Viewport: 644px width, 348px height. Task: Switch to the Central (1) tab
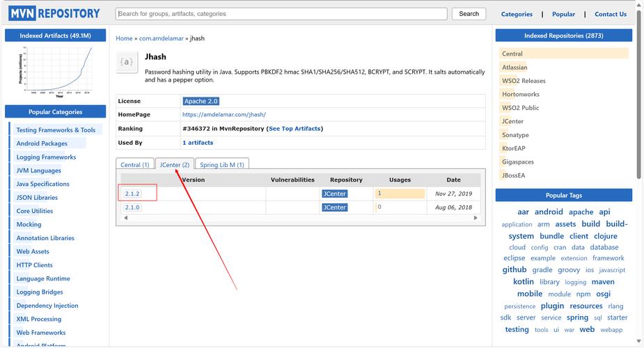(x=135, y=165)
